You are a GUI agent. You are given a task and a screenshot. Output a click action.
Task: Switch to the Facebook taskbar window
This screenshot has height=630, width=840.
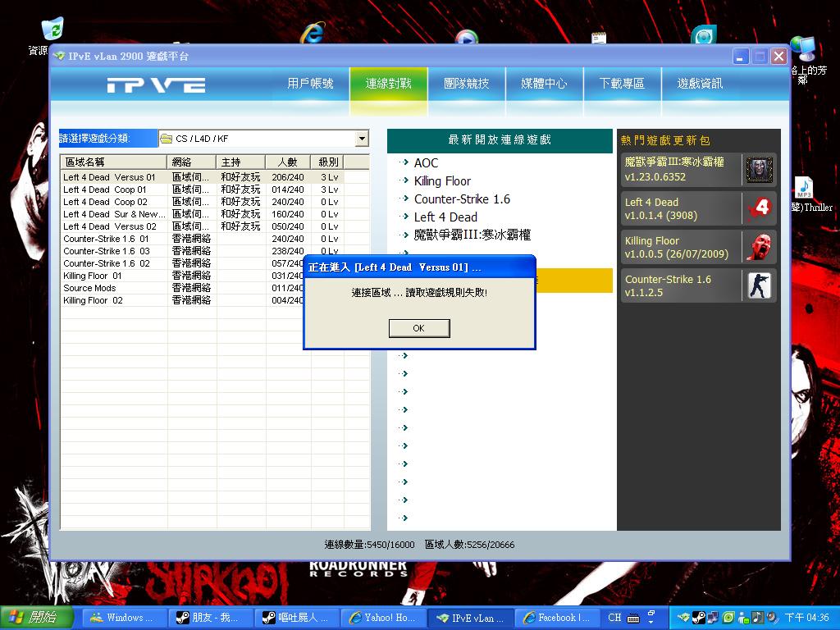[556, 618]
